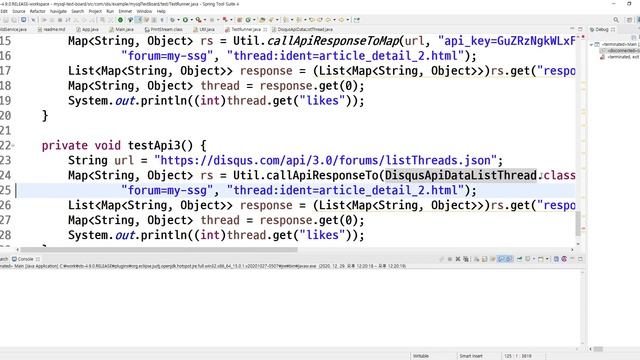Click the editor horizontal scrollbar
The image size is (640, 360).
[159, 249]
